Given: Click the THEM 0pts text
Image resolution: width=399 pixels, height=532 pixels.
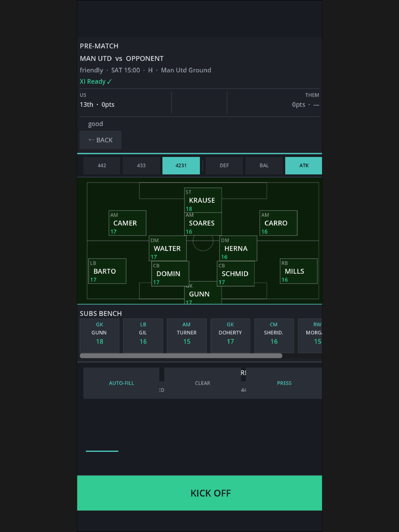Looking at the screenshot, I should pos(305,105).
